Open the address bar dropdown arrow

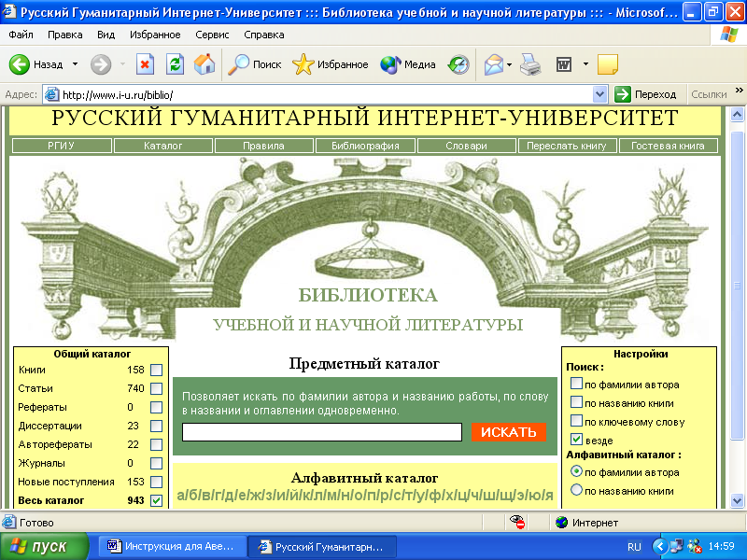click(599, 94)
